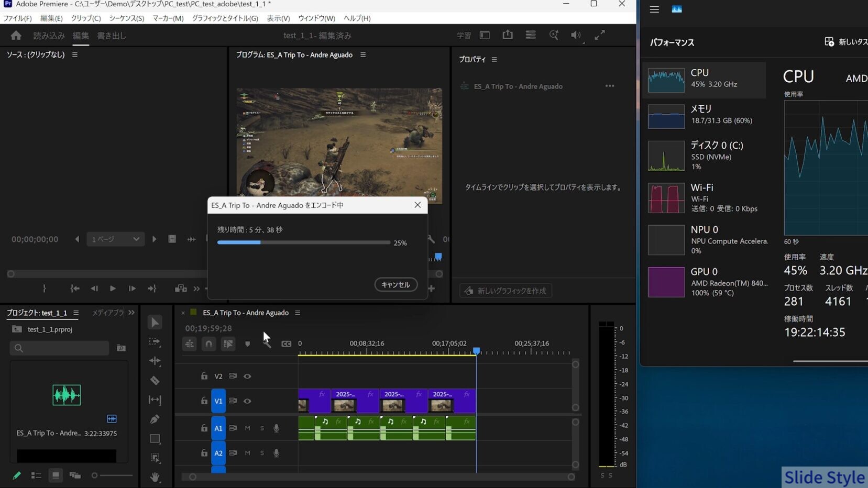The height and width of the screenshot is (488, 868).
Task: Open the ファイル(F) menu
Action: pos(18,18)
